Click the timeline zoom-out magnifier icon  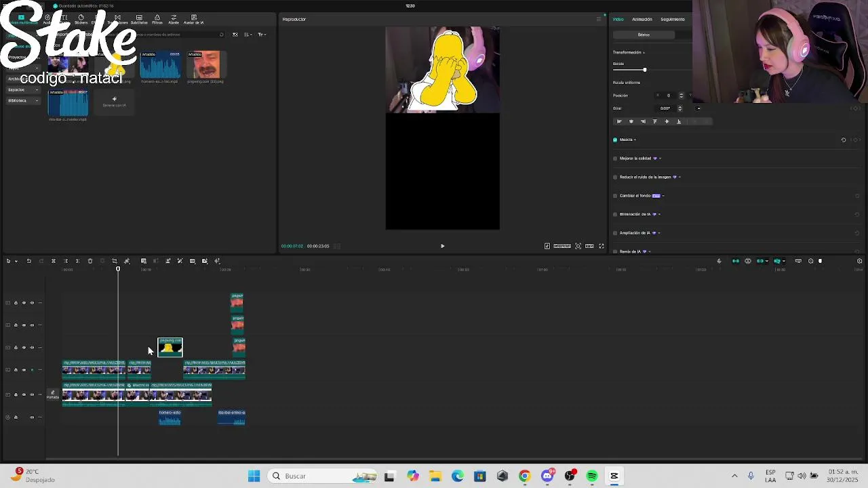tap(810, 261)
